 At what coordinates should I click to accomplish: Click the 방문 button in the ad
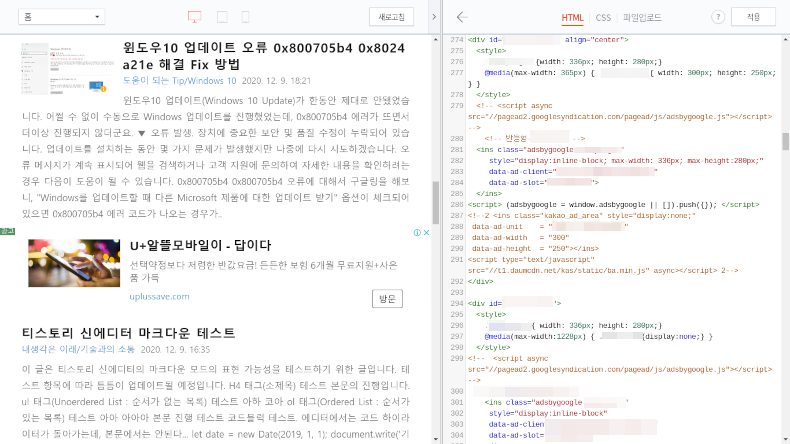[387, 299]
